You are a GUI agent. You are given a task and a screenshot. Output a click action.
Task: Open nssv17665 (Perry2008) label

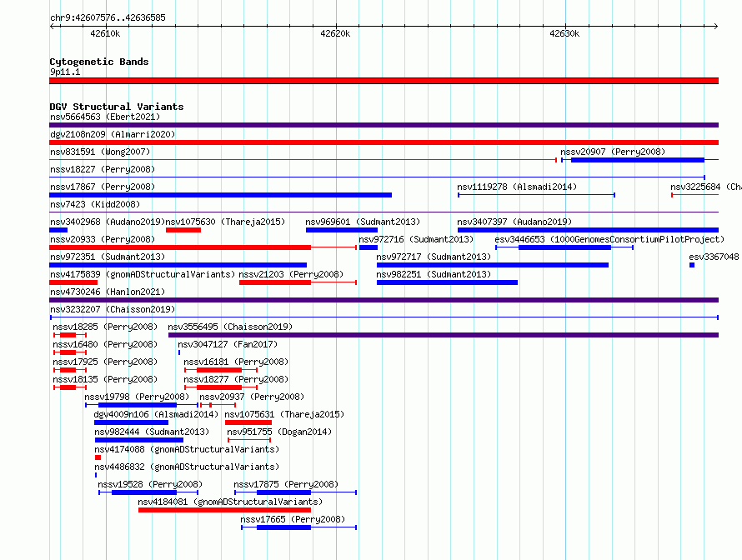click(x=293, y=519)
